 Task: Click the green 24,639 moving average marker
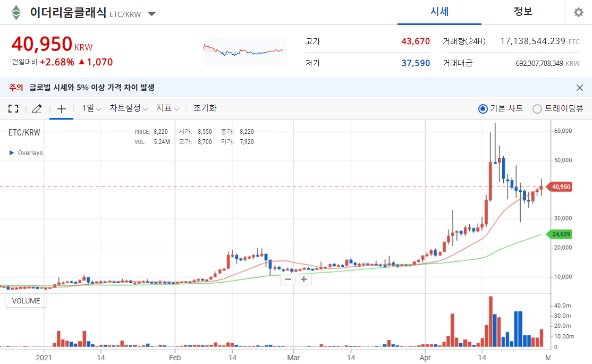560,234
